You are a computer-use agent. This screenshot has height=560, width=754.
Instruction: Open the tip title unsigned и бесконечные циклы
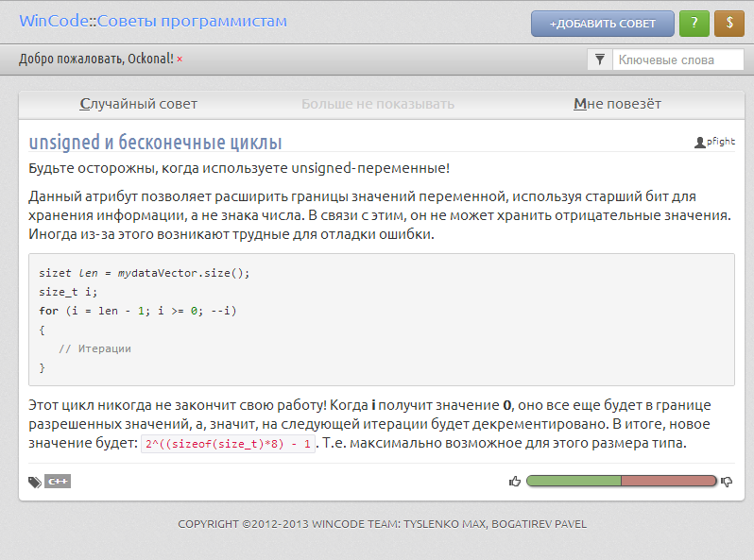[x=155, y=143]
